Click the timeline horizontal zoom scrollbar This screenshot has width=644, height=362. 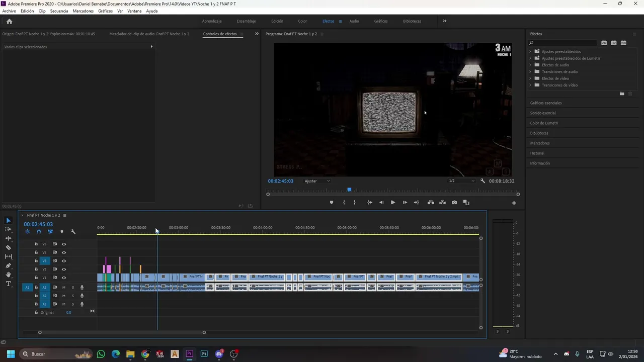(x=122, y=332)
